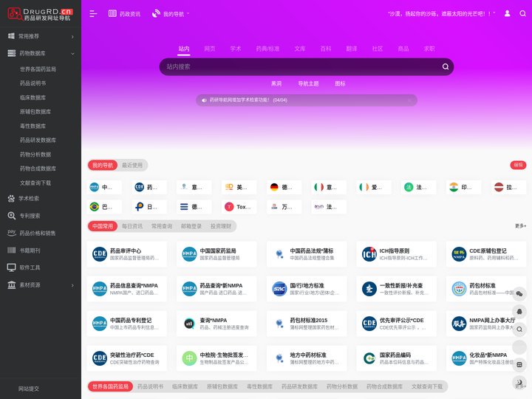Screen dimensions: 532x399
Task: Click the DrugRD.cn logo
Action: pyautogui.click(x=40, y=14)
